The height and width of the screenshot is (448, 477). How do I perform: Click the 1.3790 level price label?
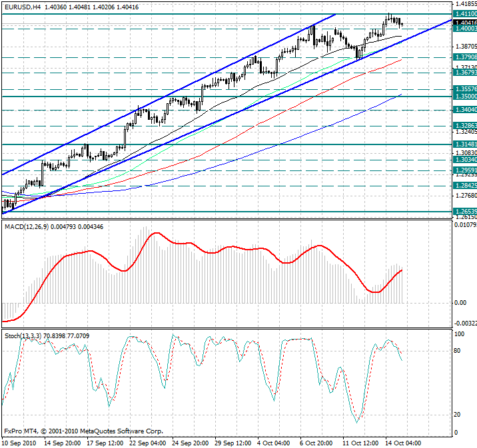tap(465, 57)
